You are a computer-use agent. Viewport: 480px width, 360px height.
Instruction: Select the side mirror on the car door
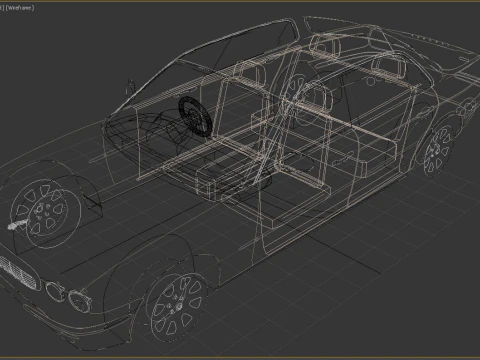(130, 87)
